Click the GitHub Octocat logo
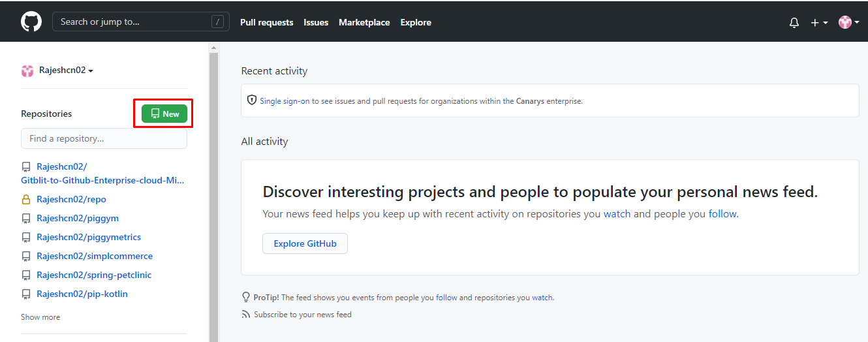 click(x=31, y=22)
